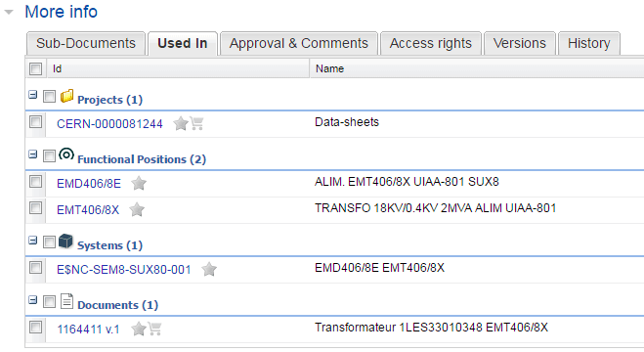Screen dimensions: 644x352
Task: Check the box for row EMD406/8E
Action: (36, 182)
